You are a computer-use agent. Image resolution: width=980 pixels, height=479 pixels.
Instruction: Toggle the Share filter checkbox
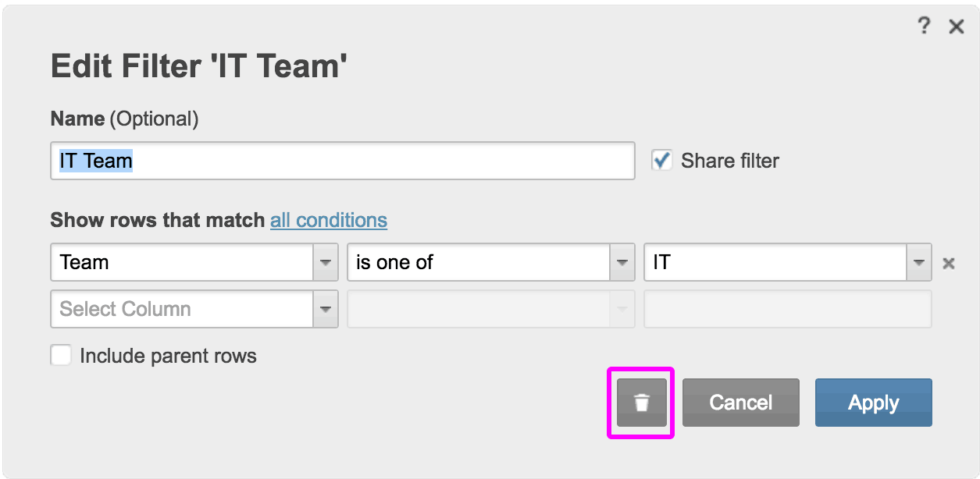[x=662, y=161]
